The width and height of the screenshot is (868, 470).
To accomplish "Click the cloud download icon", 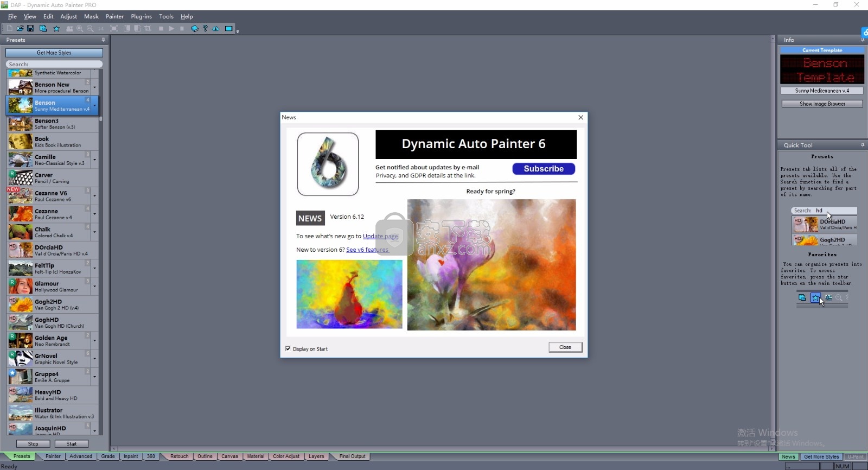I will click(215, 28).
